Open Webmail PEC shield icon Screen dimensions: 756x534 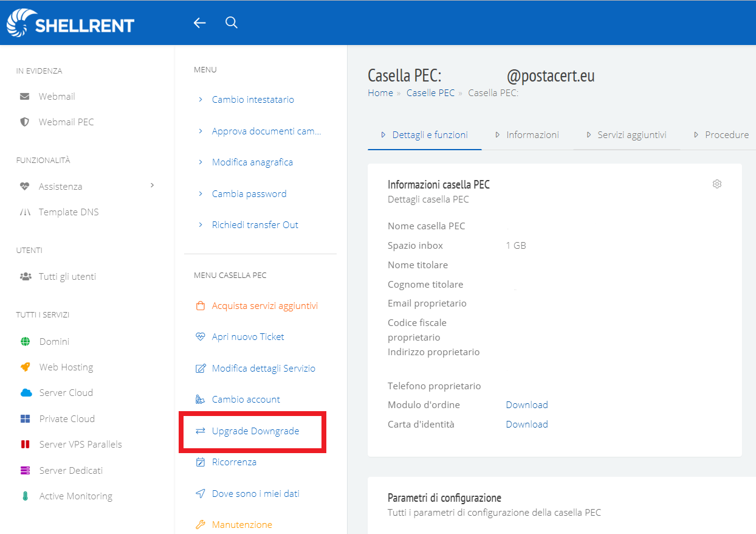coord(25,122)
